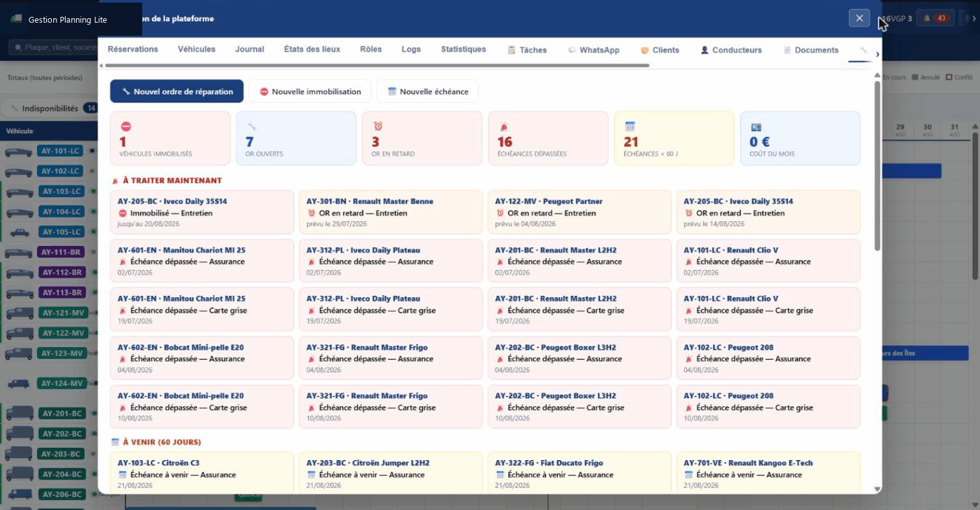Click no-entry icon on Véhicules immobilisés card
The height and width of the screenshot is (510, 980).
[125, 127]
